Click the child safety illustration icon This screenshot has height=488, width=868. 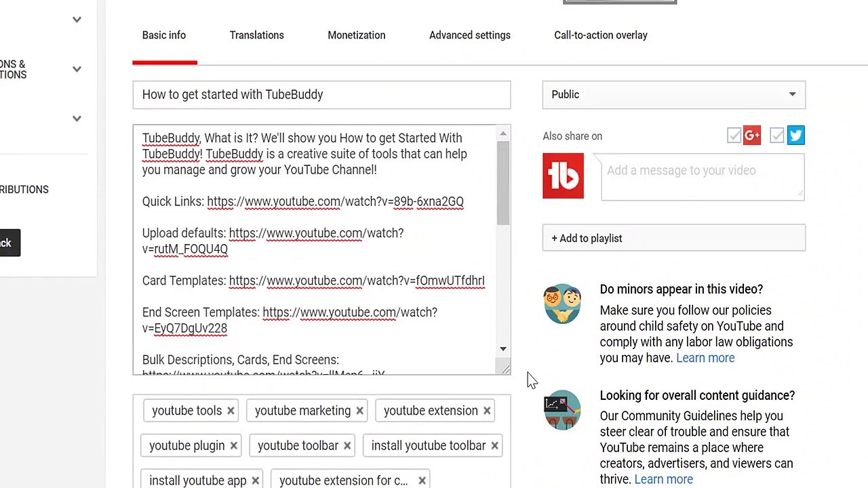point(562,304)
